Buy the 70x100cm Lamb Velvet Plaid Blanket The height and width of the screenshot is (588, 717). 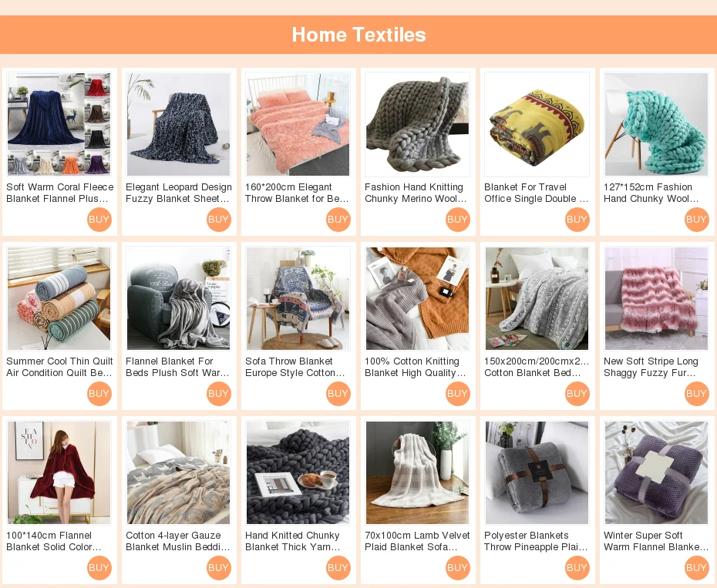[457, 568]
